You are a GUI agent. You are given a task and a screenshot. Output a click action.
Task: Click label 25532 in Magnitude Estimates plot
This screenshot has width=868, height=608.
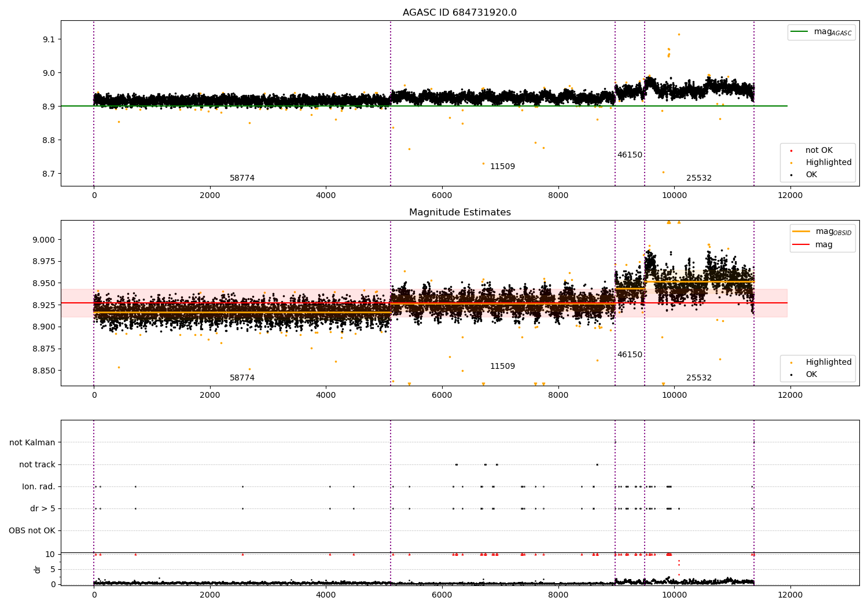699,378
